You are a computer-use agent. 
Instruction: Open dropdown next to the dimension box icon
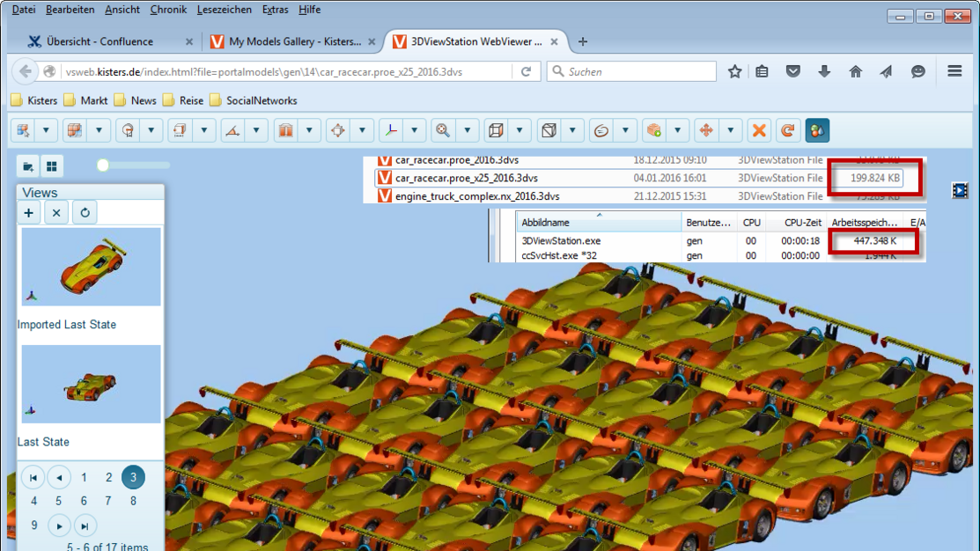click(x=203, y=130)
